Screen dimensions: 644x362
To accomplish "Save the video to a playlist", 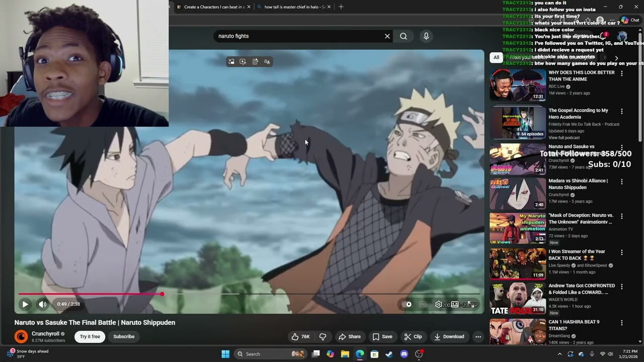I will tap(382, 337).
